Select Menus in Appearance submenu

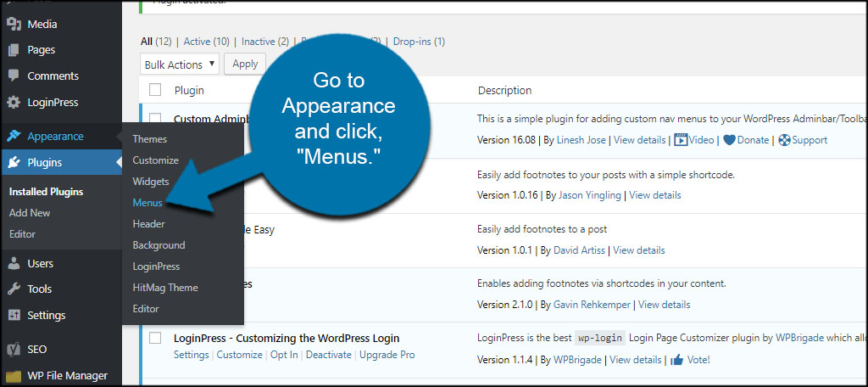[147, 203]
